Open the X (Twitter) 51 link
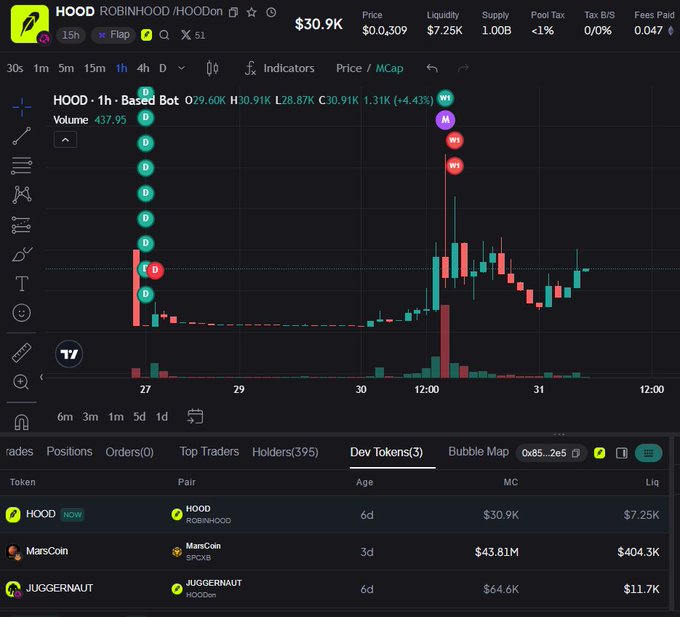 pos(193,35)
